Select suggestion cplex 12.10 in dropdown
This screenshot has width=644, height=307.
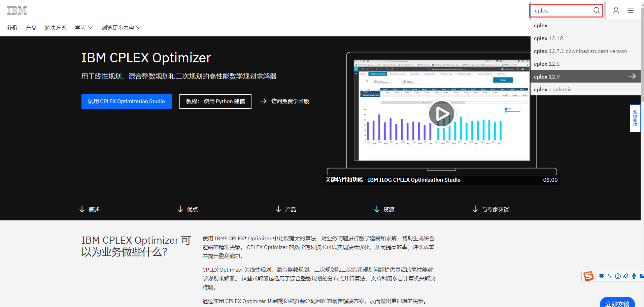click(548, 38)
